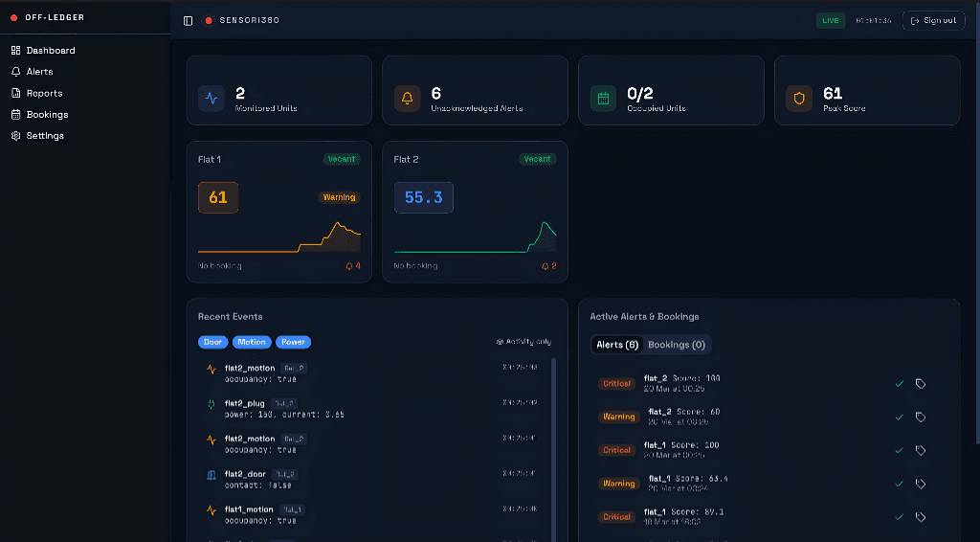Collapse the sidebar using the panel toggle icon
The width and height of the screenshot is (980, 542).
[189, 21]
